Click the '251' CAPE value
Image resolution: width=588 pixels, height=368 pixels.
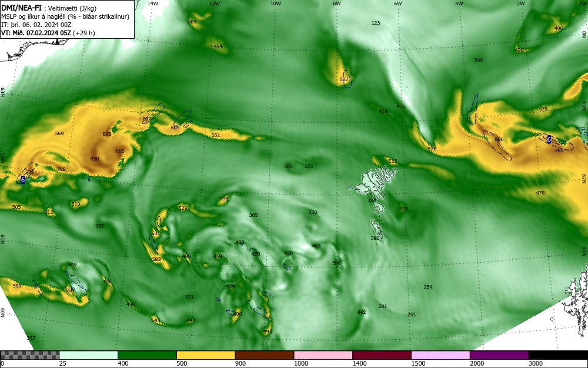click(x=412, y=315)
